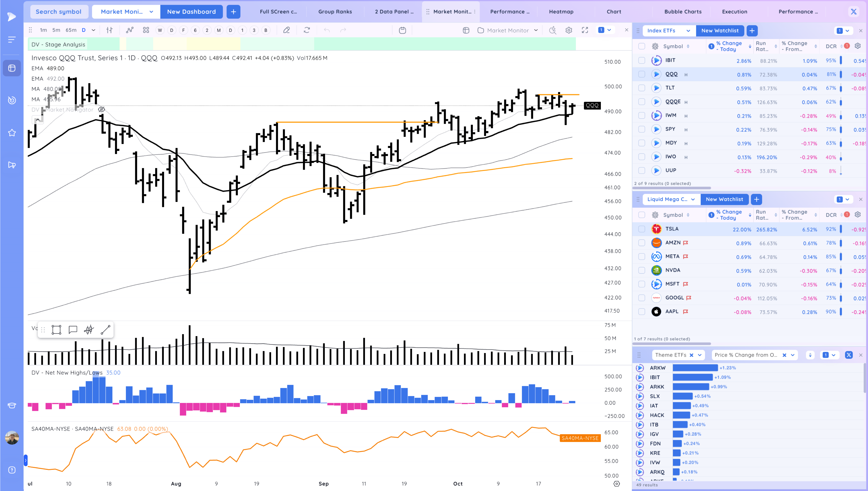The height and width of the screenshot is (491, 868).
Task: Open the Bubble Charts tab
Action: pyautogui.click(x=683, y=11)
